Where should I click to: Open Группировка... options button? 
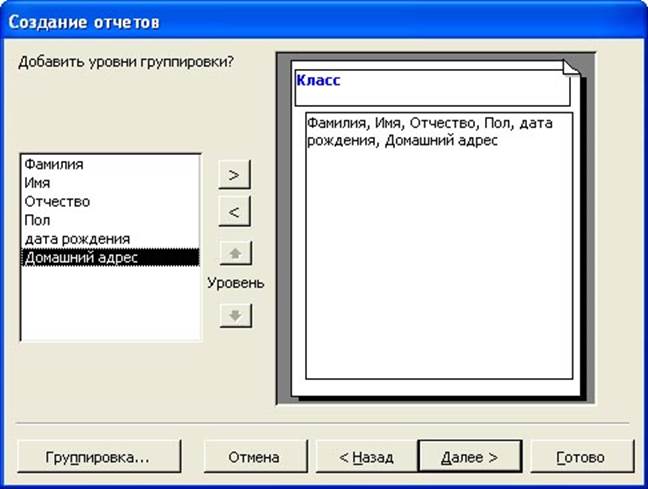99,457
